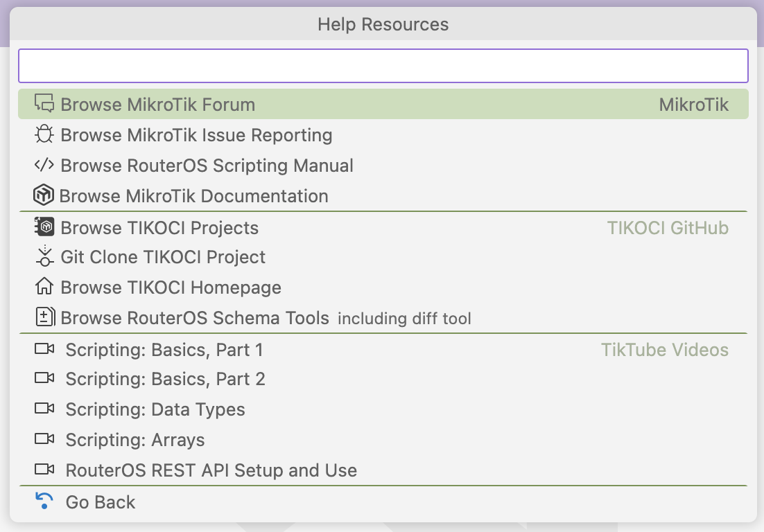Open Scripting: Arrays video
The width and height of the screenshot is (764, 532).
click(x=383, y=440)
